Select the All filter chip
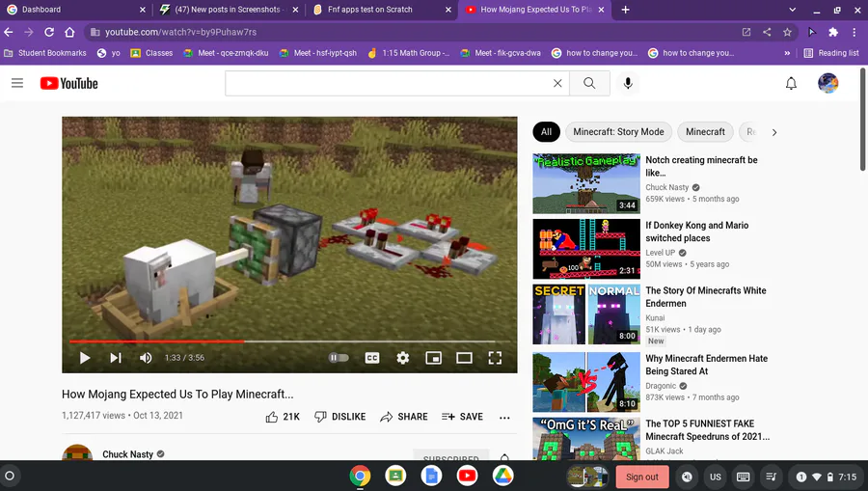The height and width of the screenshot is (491, 868). point(547,132)
